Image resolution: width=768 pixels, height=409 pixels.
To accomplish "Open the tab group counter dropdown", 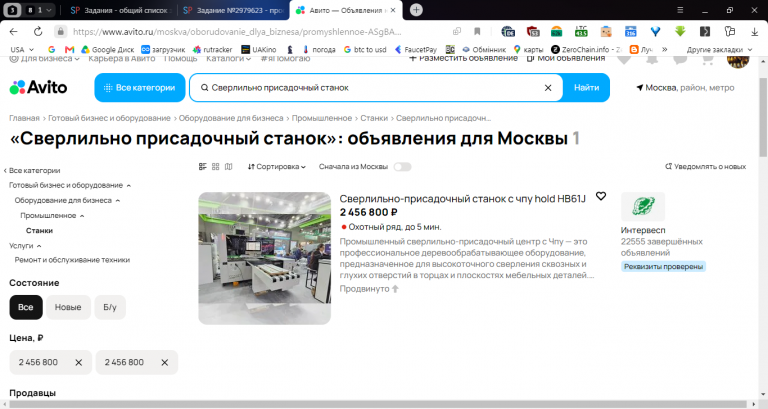I will [40, 10].
